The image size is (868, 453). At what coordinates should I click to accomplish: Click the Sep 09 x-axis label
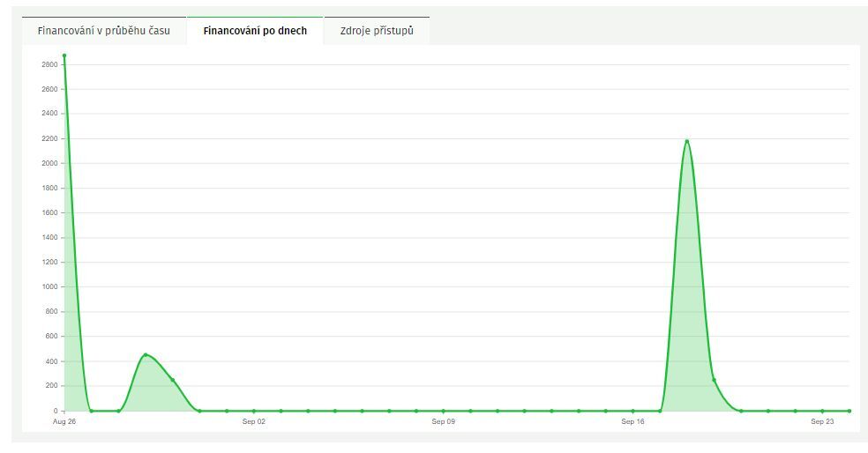pos(444,421)
